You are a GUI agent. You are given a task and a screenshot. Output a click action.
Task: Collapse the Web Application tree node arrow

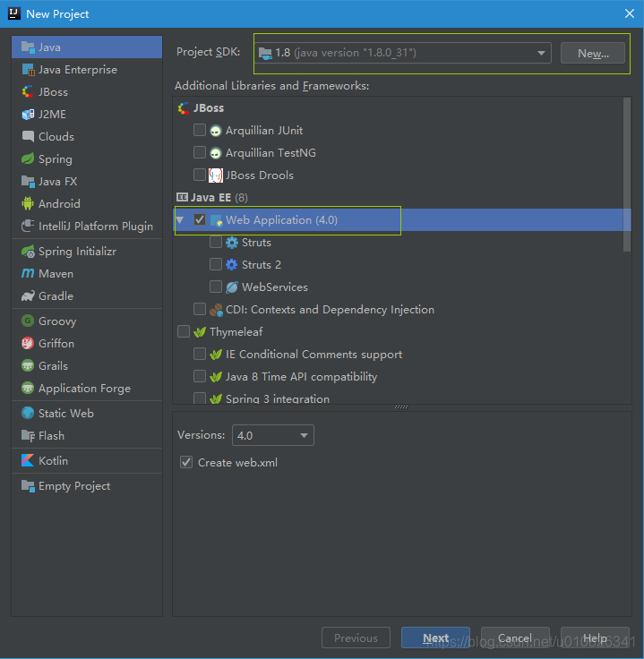[x=180, y=219]
